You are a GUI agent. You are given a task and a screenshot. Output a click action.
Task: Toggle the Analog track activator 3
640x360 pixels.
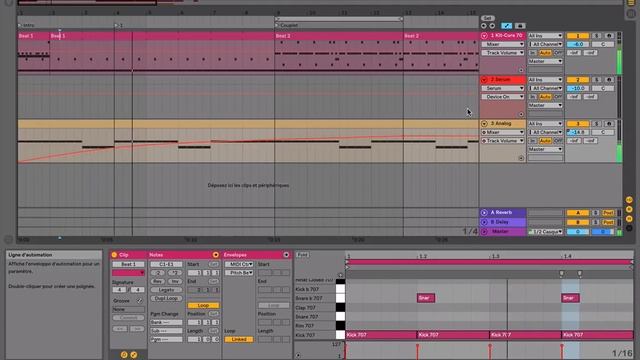[578, 123]
